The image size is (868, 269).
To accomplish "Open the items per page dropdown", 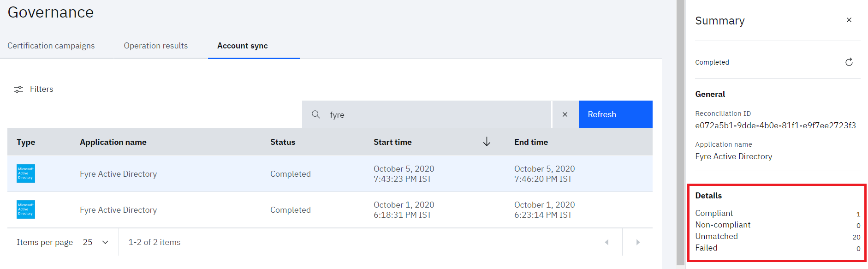I will (x=96, y=242).
